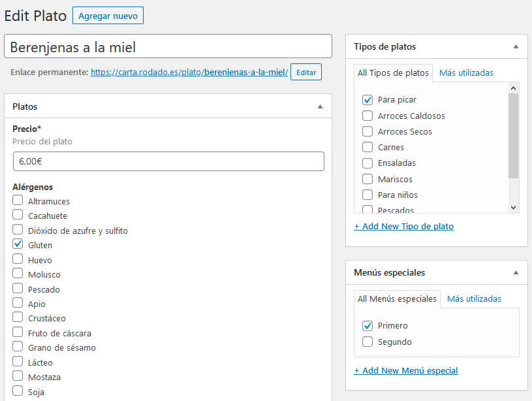Tick the Arroces Caldosos checkbox
This screenshot has width=532, height=401.
(x=368, y=116)
